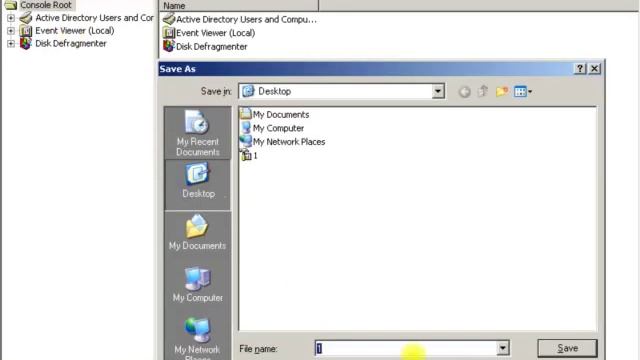Select My Computer in file list
The width and height of the screenshot is (640, 360).
(272, 128)
